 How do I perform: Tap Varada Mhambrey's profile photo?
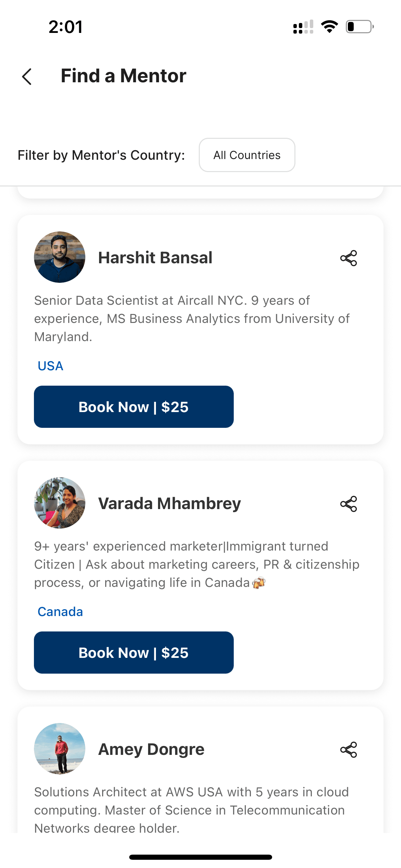[x=60, y=503]
